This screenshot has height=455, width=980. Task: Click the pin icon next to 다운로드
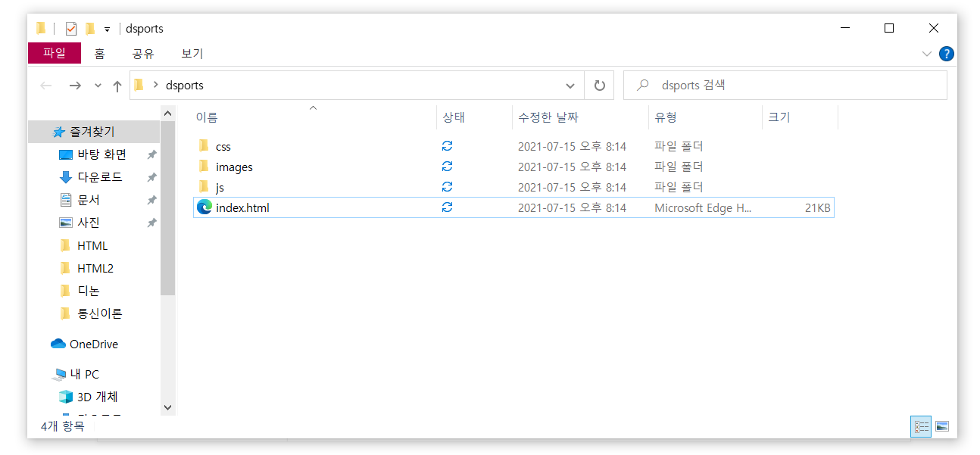tap(151, 177)
